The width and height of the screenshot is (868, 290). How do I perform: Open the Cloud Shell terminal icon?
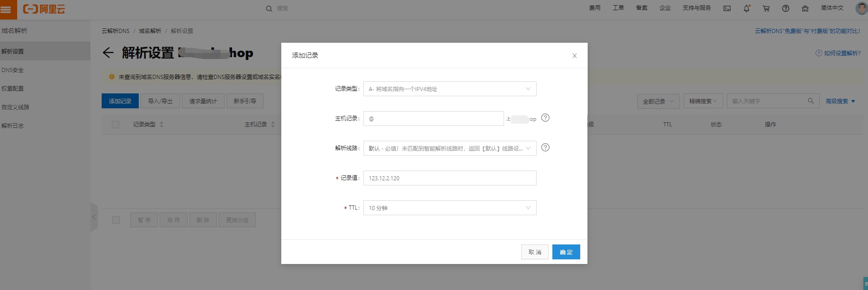(x=727, y=8)
